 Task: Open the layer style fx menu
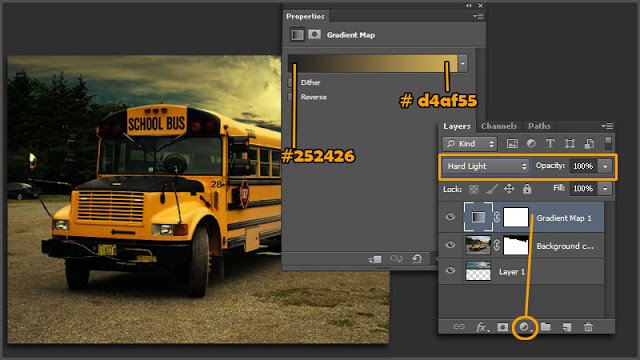pyautogui.click(x=482, y=327)
